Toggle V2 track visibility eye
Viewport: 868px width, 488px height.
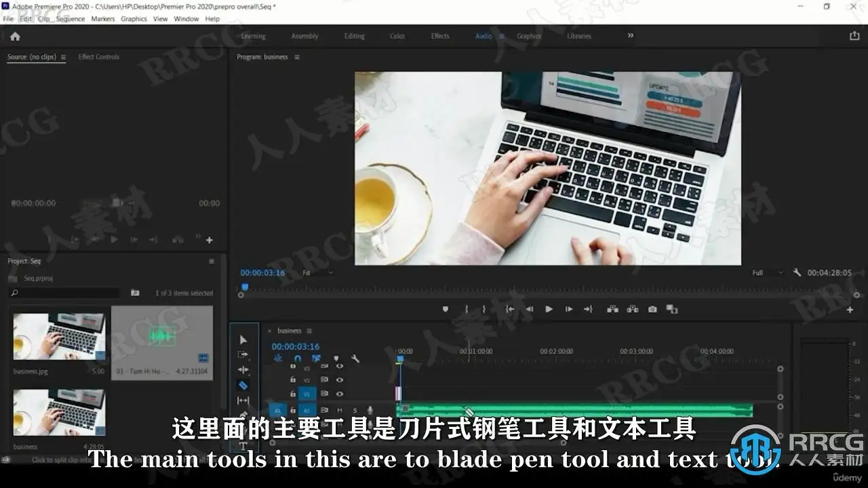pyautogui.click(x=340, y=380)
